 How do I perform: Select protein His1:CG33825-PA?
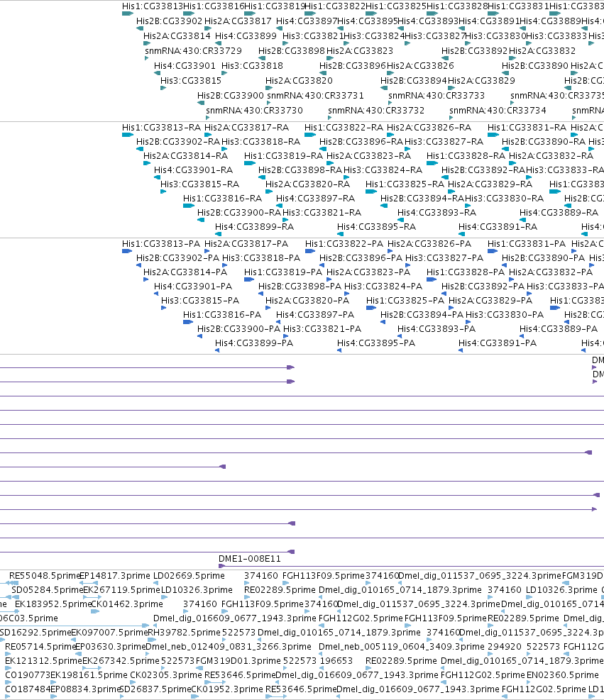tap(405, 301)
